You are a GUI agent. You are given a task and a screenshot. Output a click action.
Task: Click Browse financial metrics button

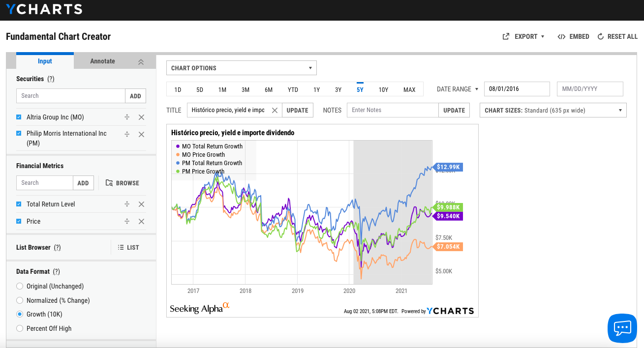coord(123,183)
